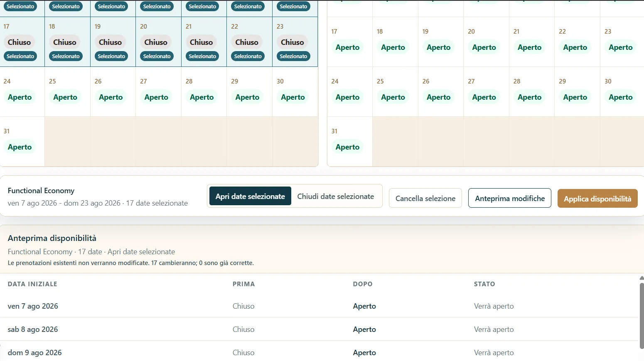This screenshot has height=361, width=644.
Task: Choose day 22 marked Aperto
Action: pyautogui.click(x=577, y=42)
